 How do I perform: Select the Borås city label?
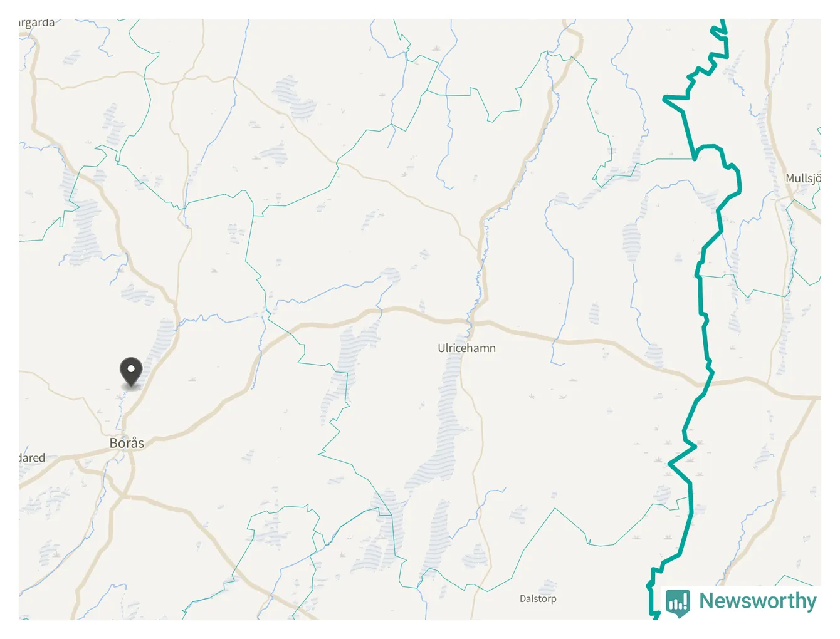tap(127, 443)
